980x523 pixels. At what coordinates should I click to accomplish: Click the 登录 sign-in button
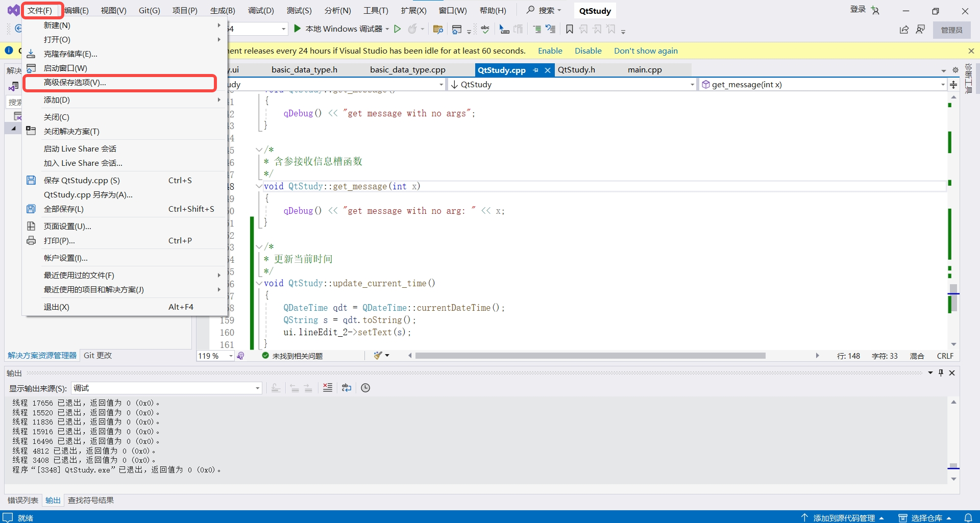point(865,10)
